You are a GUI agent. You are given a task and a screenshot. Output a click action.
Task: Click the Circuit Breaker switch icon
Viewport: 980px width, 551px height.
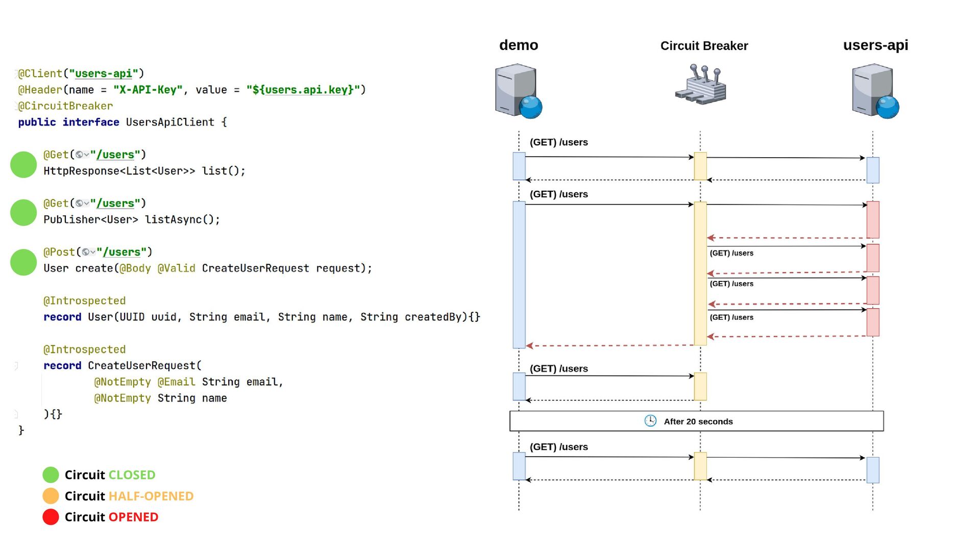(x=700, y=84)
